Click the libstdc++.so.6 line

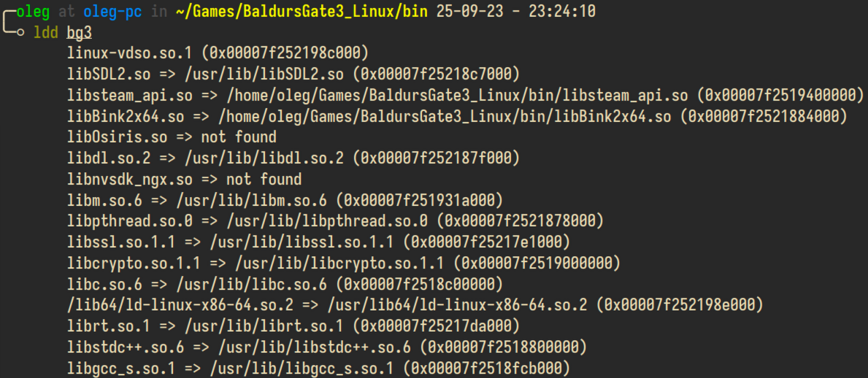[326, 348]
